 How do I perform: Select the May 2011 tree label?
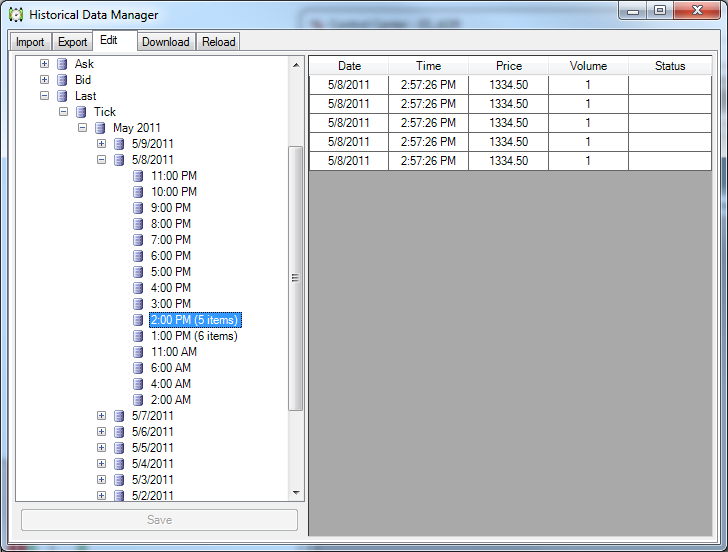point(136,128)
